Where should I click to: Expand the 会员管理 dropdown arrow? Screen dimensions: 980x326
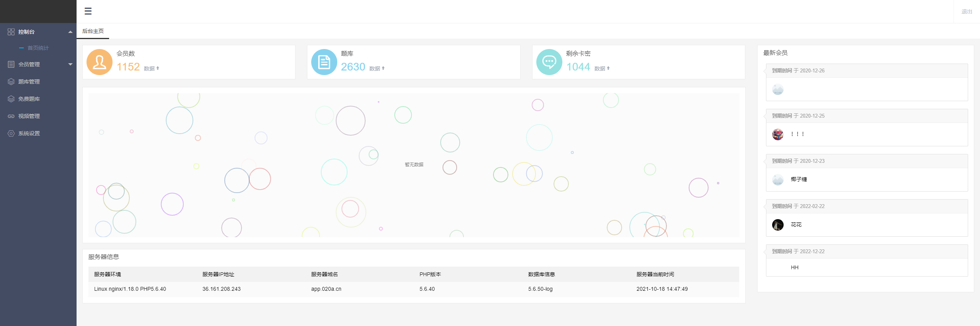pos(70,64)
